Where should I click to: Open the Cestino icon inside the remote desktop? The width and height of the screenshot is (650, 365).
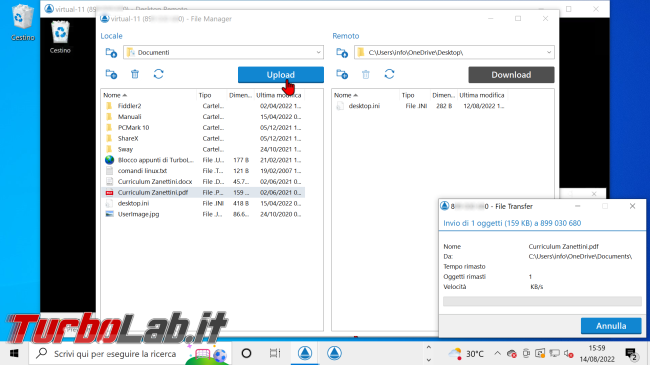pos(60,36)
